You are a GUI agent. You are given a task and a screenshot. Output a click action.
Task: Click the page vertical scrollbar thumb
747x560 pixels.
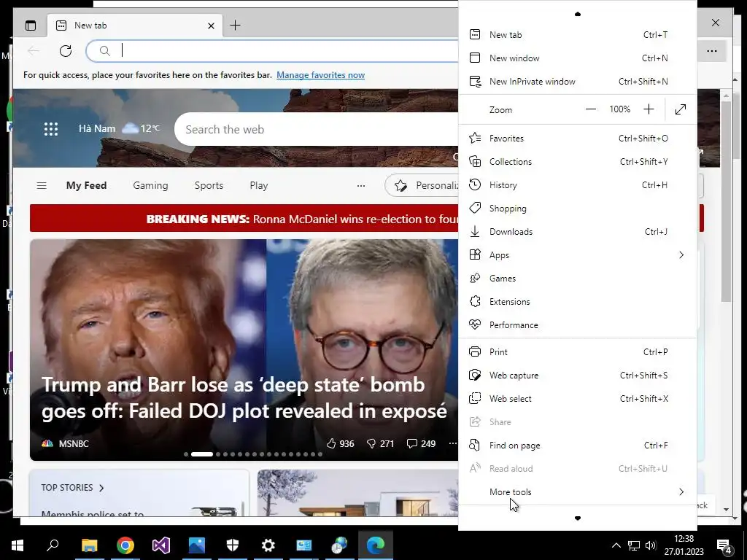point(726,201)
